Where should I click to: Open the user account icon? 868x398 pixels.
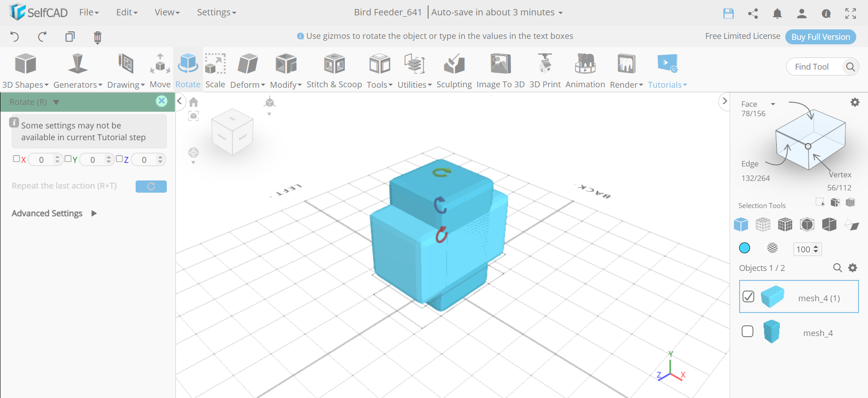[802, 14]
